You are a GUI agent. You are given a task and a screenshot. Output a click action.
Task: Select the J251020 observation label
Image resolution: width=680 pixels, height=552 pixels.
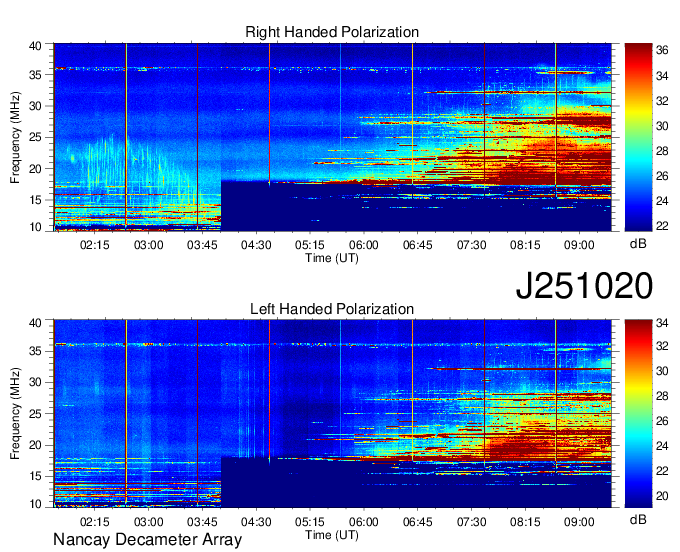coord(585,286)
